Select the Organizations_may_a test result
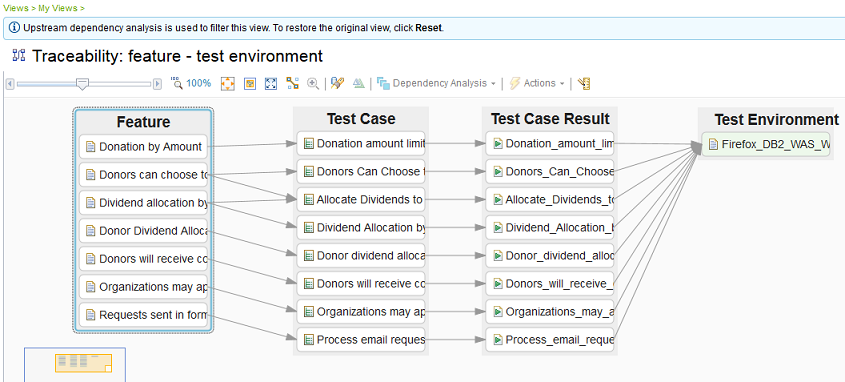Image resolution: width=845 pixels, height=382 pixels. (x=550, y=311)
